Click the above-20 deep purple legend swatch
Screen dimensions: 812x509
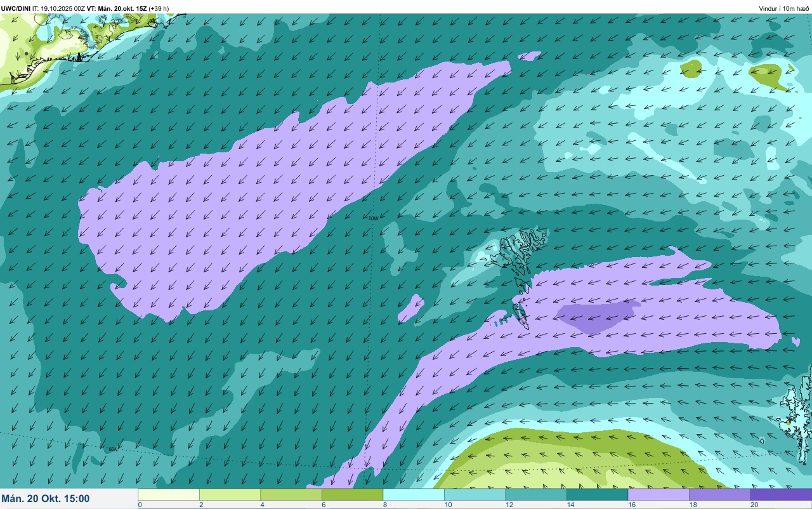781,494
